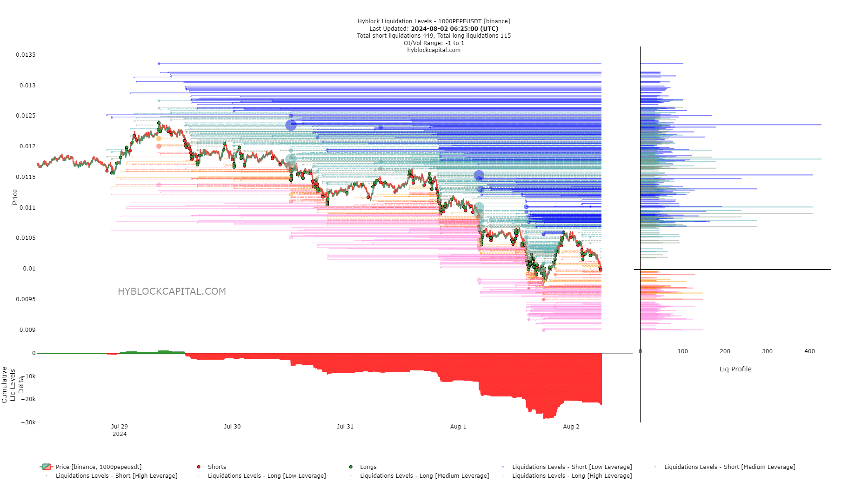868x488 pixels.
Task: Click the hyblockcapital.com title text
Action: [x=434, y=50]
